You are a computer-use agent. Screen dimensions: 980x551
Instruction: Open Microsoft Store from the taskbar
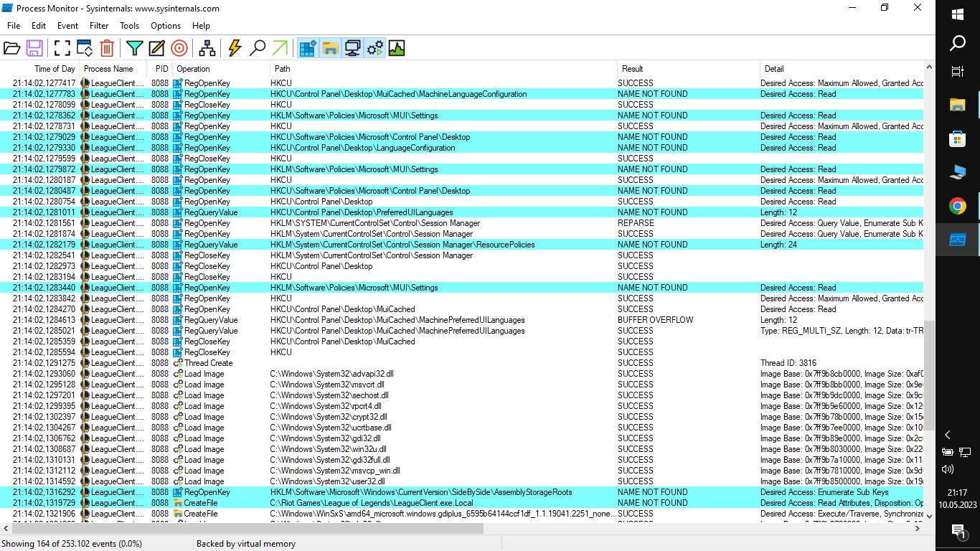click(x=958, y=138)
